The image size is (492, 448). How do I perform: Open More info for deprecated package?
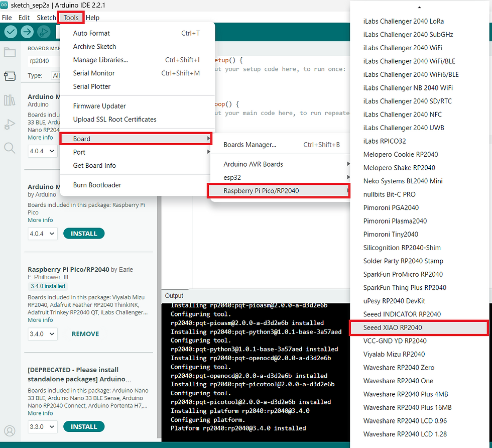coord(40,413)
